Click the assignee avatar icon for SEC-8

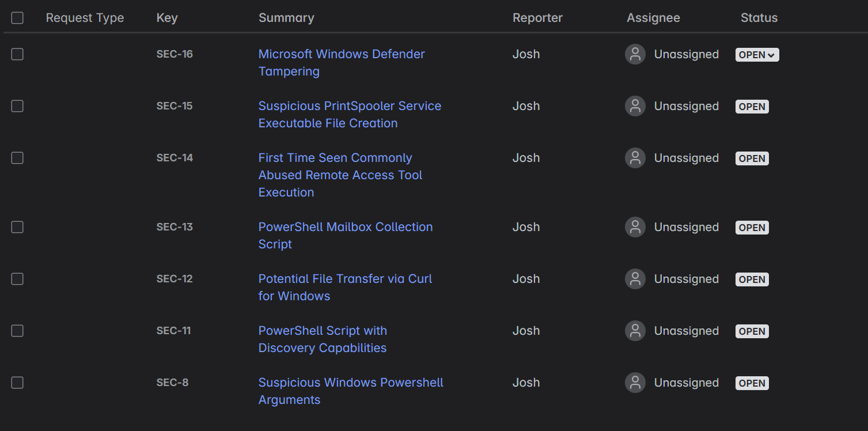pyautogui.click(x=635, y=383)
